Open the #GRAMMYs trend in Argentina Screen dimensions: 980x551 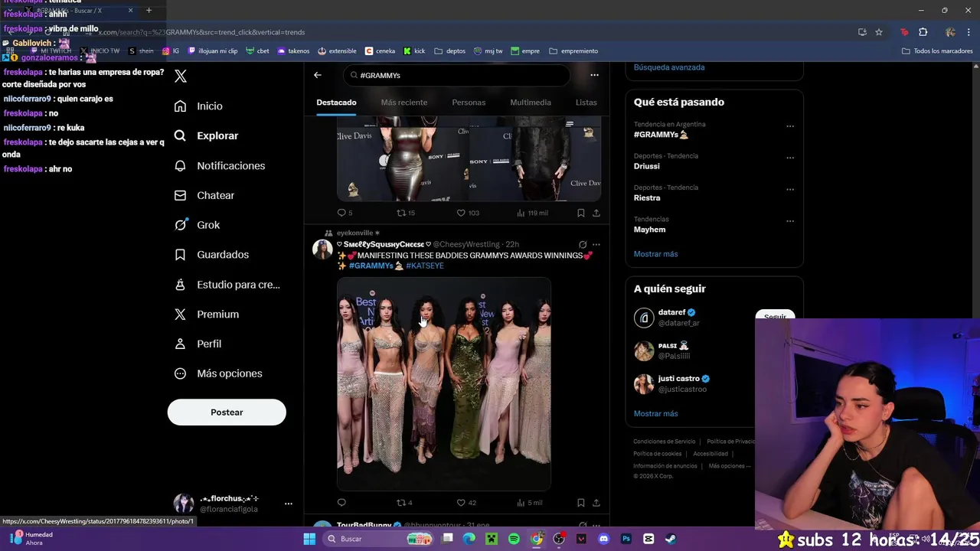(x=661, y=135)
